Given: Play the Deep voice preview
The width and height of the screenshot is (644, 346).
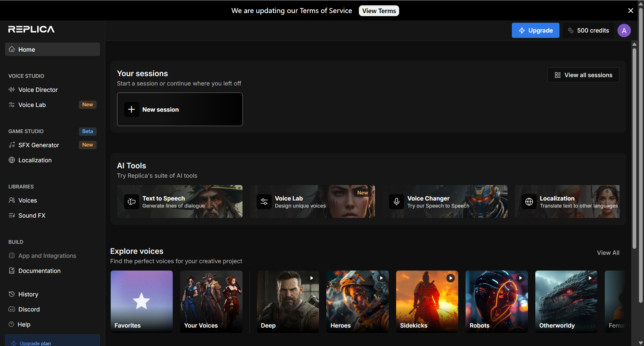Looking at the screenshot, I should pyautogui.click(x=312, y=278).
